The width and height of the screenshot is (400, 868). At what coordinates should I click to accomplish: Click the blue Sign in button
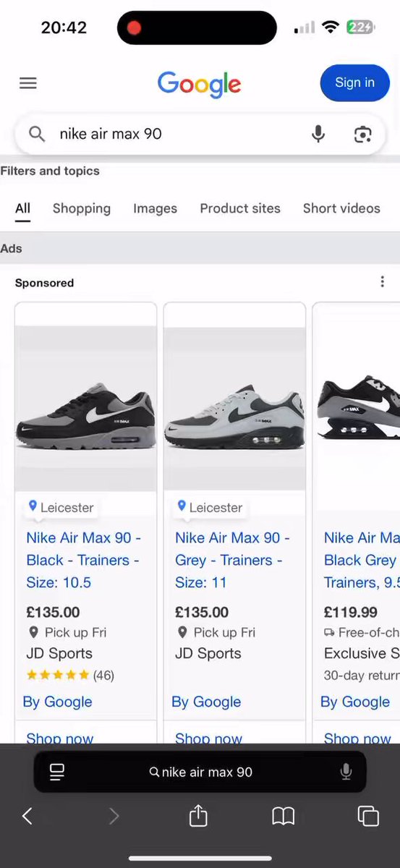tap(354, 82)
